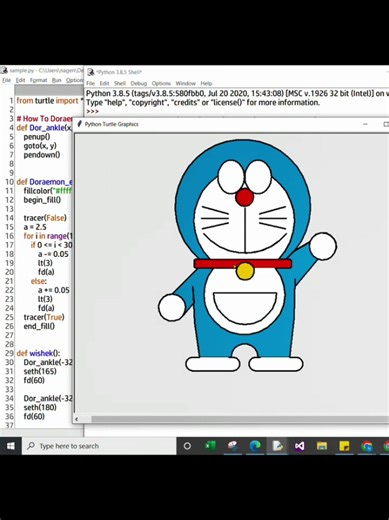This screenshot has height=520, width=389.
Task: Click the Python Turtle Graphics window title
Action: [111, 124]
